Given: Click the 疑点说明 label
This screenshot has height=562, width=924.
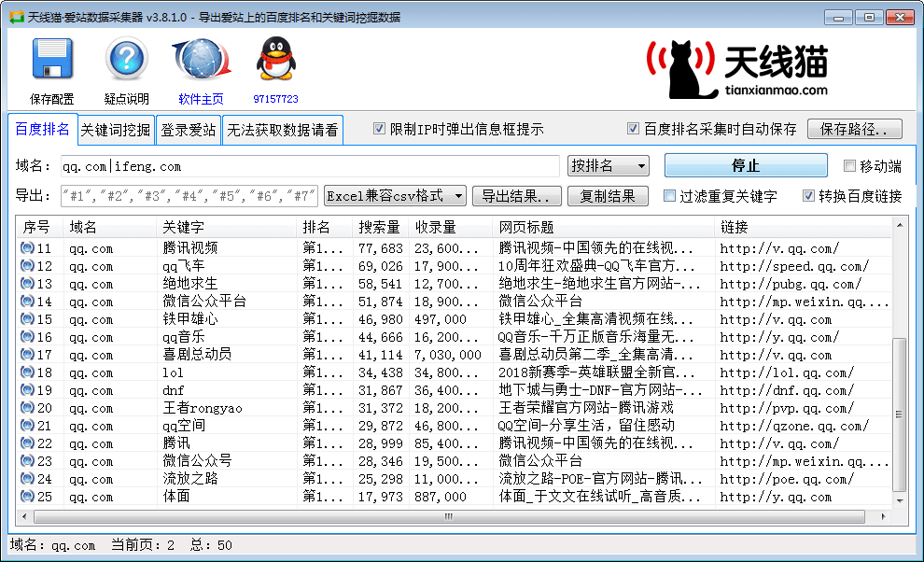Looking at the screenshot, I should coord(127,99).
